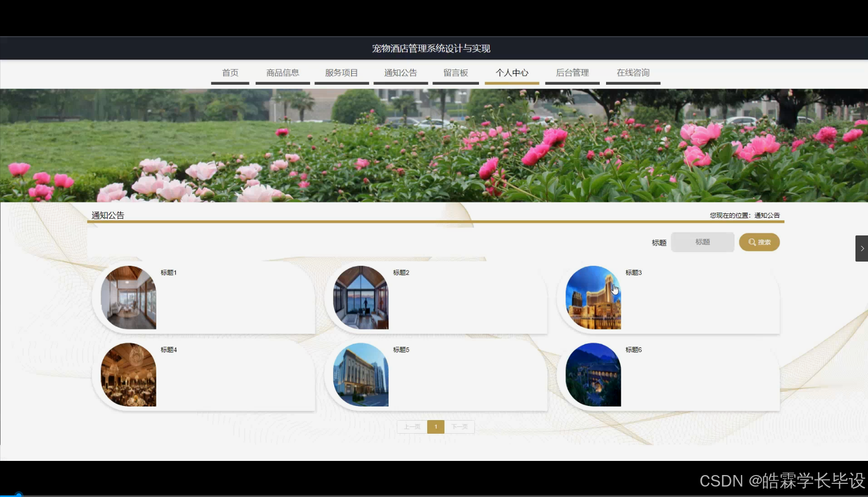The image size is (868, 497).
Task: Select page 1 in pagination
Action: [436, 427]
